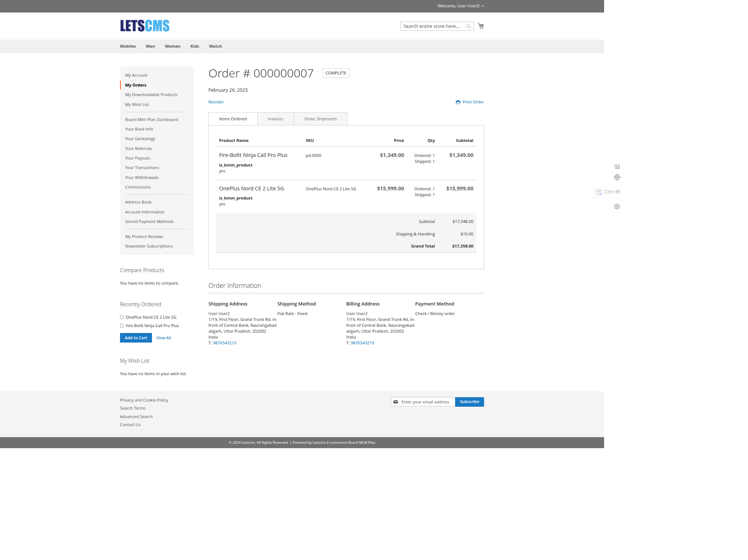This screenshot has width=748, height=560.
Task: Click the quote list icon on the right edge
Action: 617,166
